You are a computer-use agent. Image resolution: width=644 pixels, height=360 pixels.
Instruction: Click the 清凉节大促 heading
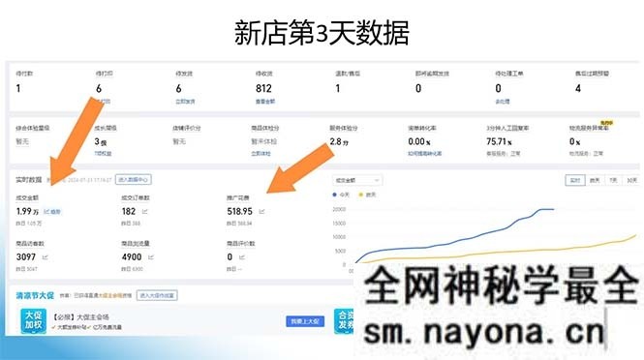tap(35, 295)
